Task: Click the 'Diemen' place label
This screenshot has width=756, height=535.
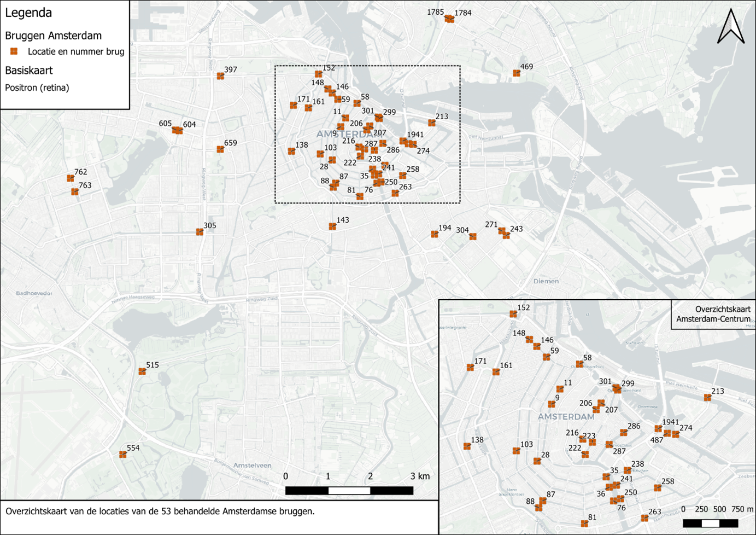Action: 546,281
